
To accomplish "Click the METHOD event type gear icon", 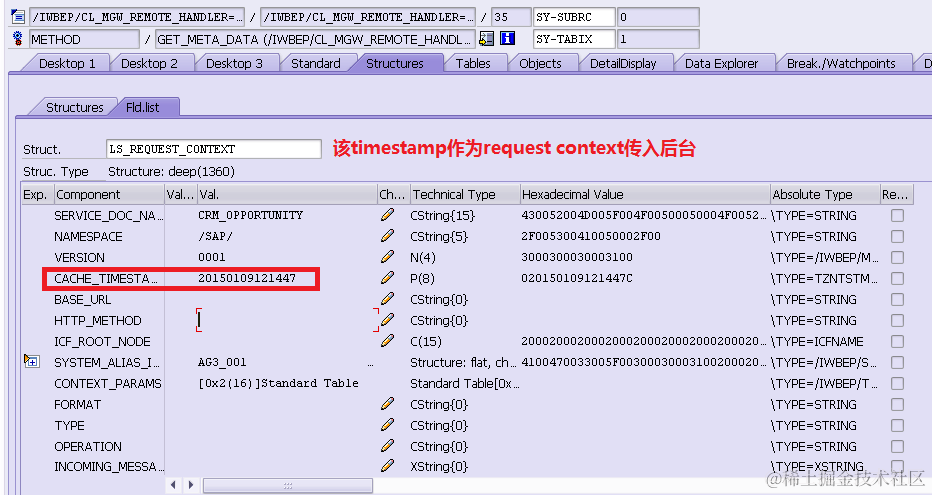I will [18, 39].
